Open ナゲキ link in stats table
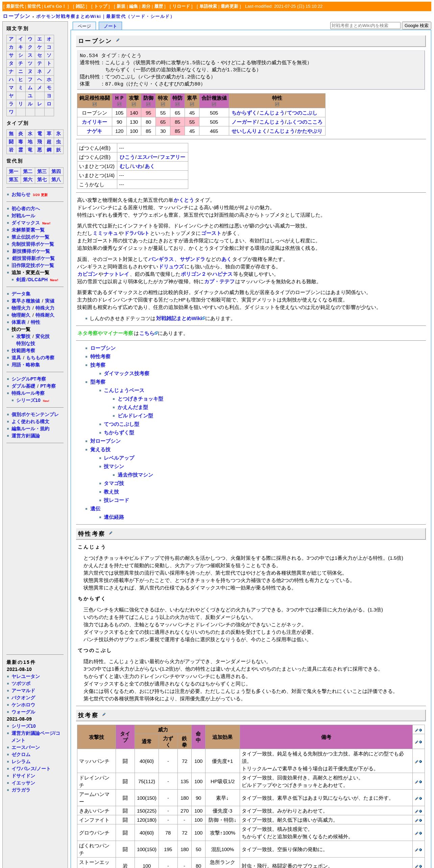This screenshot has height=868, width=434. pyautogui.click(x=95, y=131)
